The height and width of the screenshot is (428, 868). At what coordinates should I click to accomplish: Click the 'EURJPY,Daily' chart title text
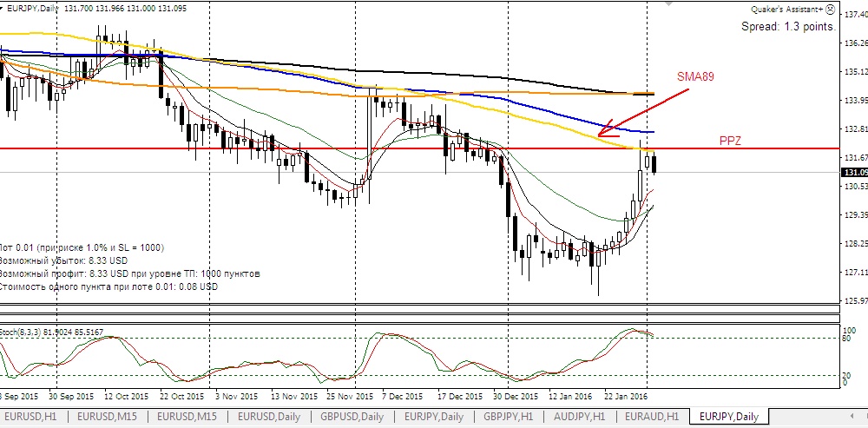(x=33, y=9)
